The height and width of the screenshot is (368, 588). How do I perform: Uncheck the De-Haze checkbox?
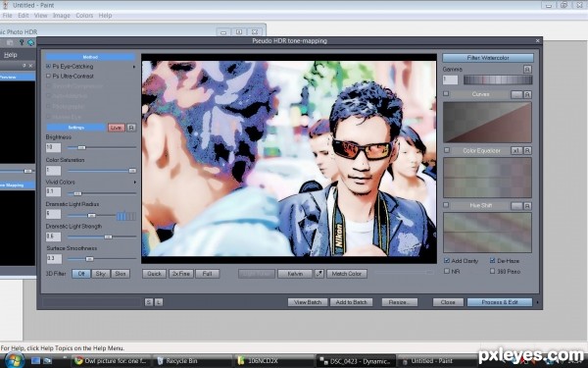492,261
